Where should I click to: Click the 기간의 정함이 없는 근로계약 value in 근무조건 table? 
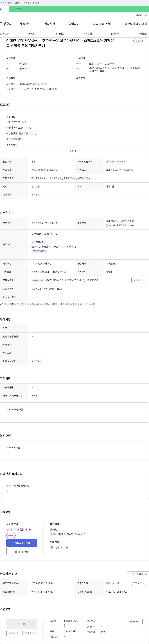pos(44,223)
